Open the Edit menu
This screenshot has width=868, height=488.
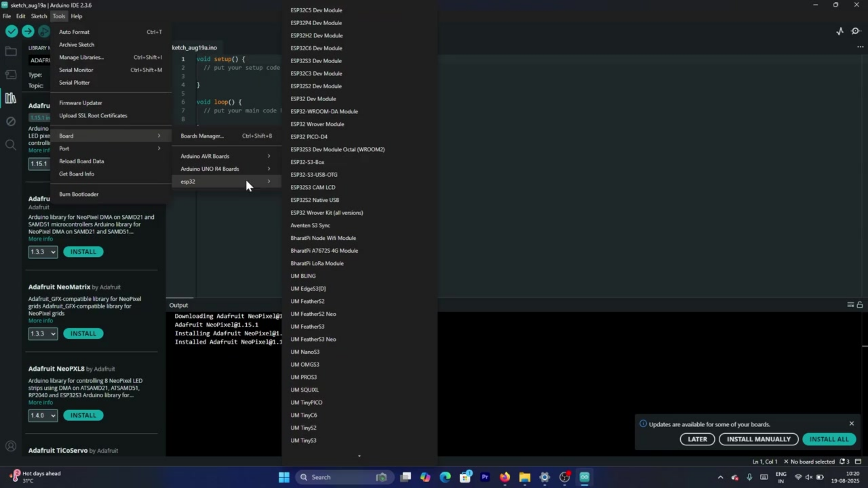click(x=21, y=16)
